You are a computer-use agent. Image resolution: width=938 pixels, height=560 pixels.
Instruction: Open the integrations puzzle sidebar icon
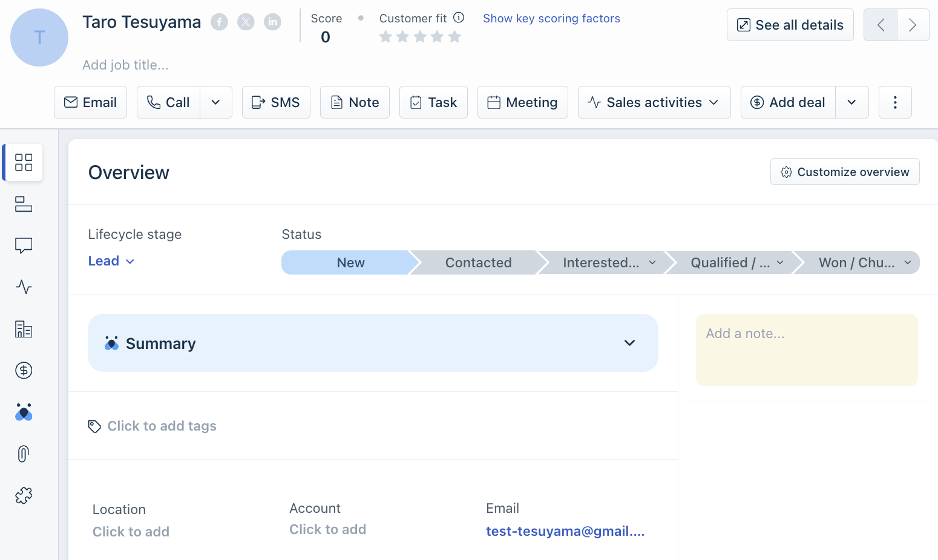pos(24,496)
